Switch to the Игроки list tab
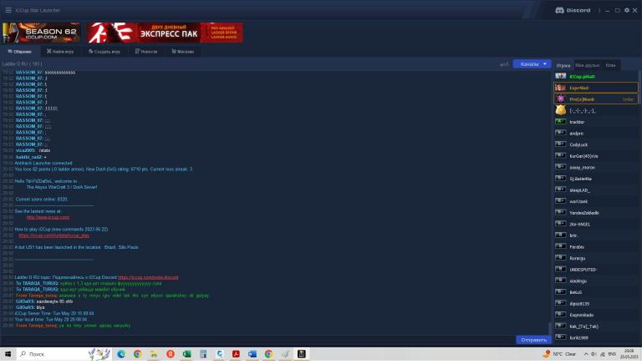642x364 pixels. pos(563,65)
